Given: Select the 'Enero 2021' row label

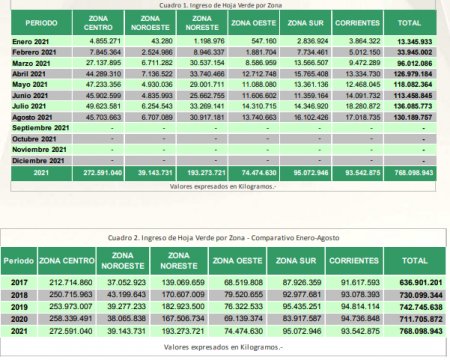Looking at the screenshot, I should 31,42.
